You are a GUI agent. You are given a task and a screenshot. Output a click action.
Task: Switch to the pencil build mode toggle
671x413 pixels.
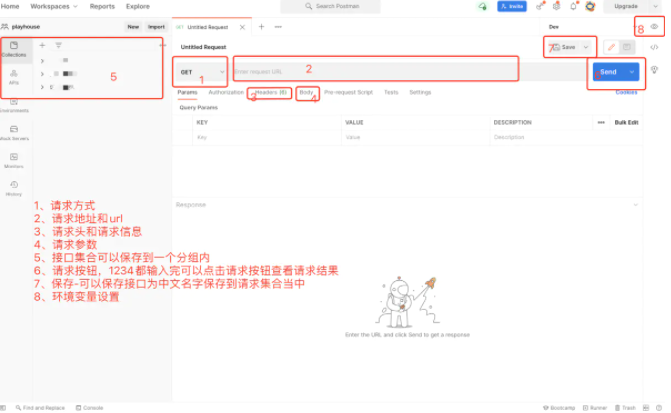click(x=611, y=47)
